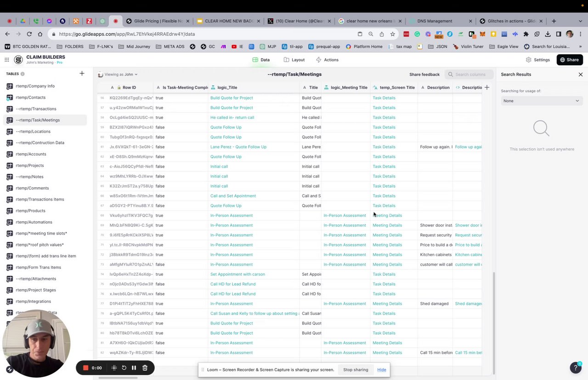The image size is (588, 380).
Task: Open the rtemp/Products table
Action: click(45, 211)
